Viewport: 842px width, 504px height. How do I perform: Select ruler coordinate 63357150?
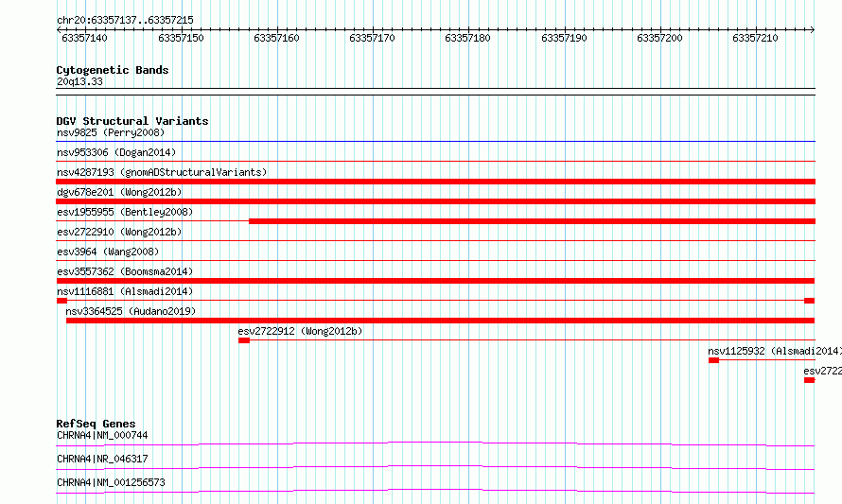181,38
